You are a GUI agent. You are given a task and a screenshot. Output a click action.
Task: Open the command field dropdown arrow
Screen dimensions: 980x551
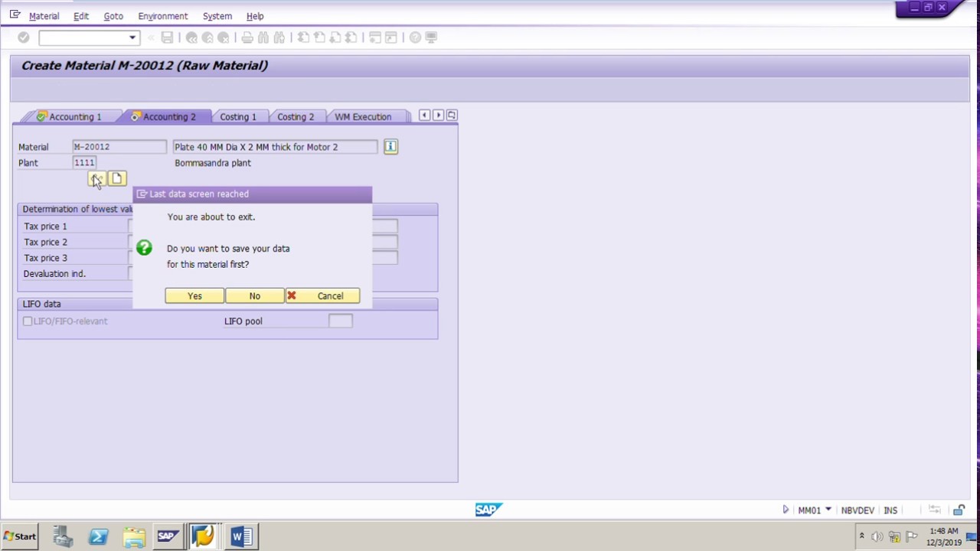[132, 37]
